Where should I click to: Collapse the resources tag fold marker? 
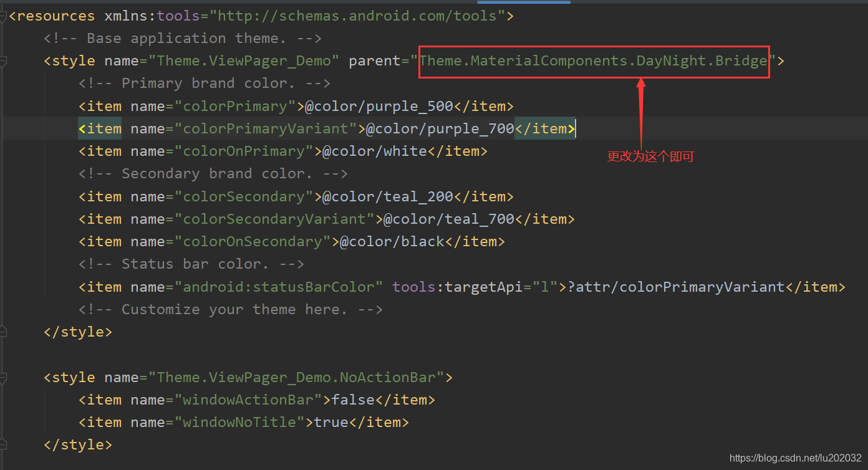[3, 16]
